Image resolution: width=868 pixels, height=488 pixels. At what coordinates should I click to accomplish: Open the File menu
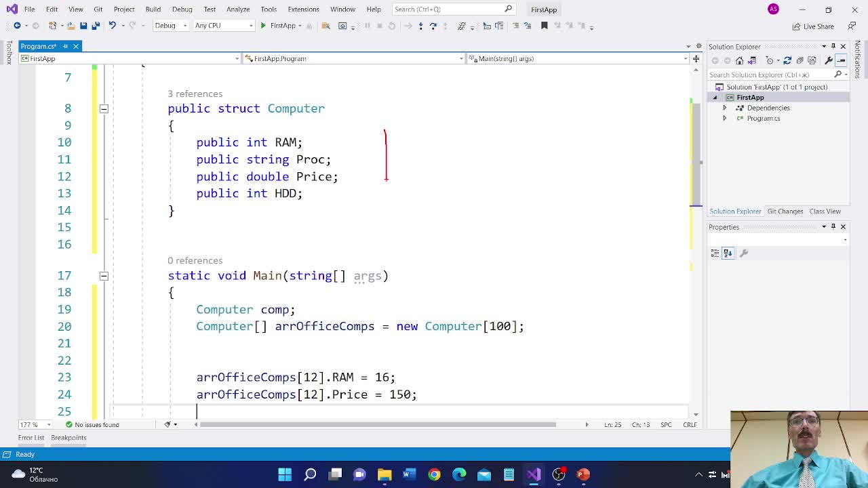[x=29, y=9]
